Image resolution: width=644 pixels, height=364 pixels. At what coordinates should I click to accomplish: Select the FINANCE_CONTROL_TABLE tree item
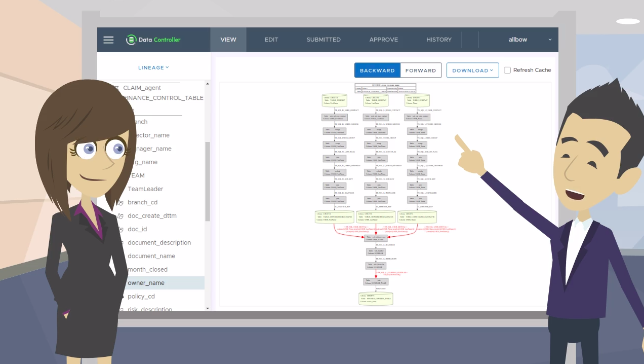point(163,98)
